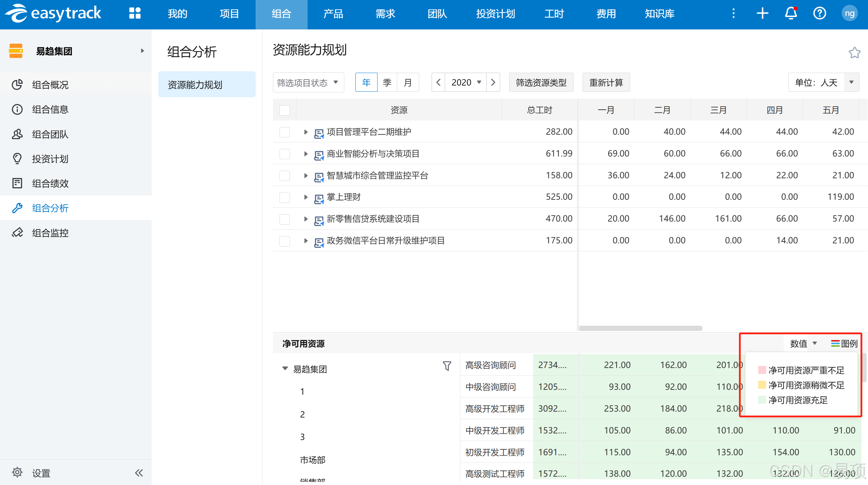
Task: Open the app grid launcher icon
Action: click(135, 14)
